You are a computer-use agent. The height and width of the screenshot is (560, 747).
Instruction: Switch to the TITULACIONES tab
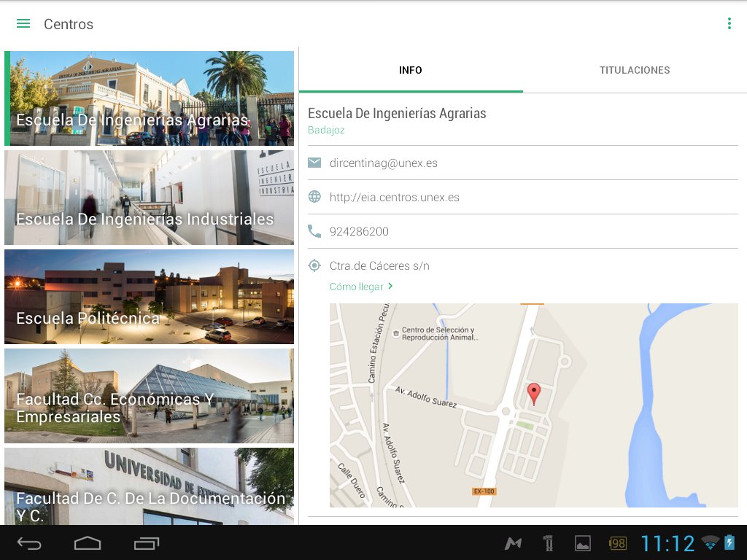point(635,70)
